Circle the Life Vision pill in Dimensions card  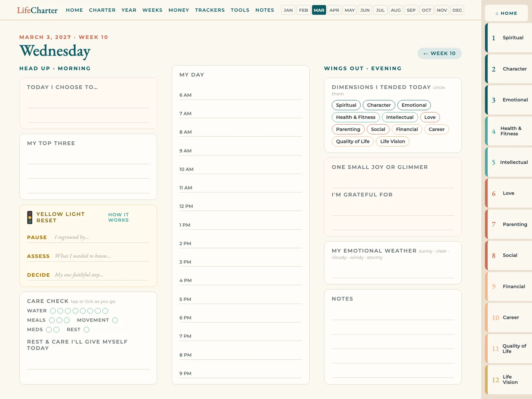coord(393,142)
